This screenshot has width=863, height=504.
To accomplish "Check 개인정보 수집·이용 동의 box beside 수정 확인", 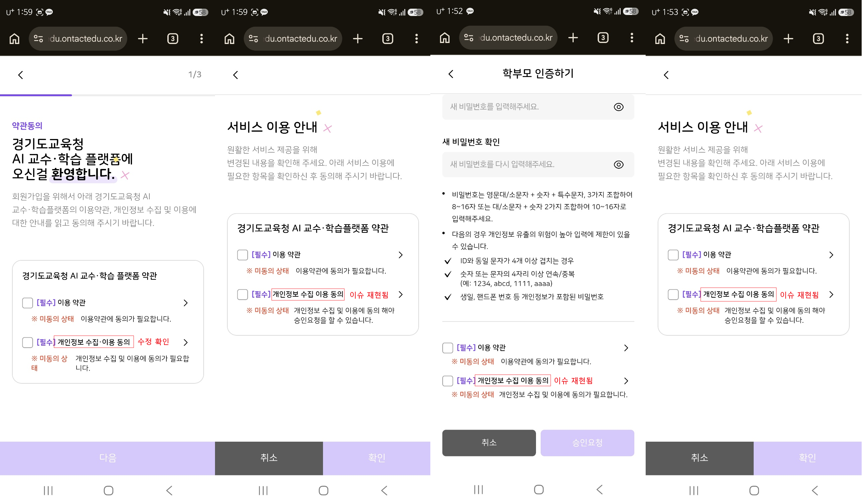I will pos(27,343).
